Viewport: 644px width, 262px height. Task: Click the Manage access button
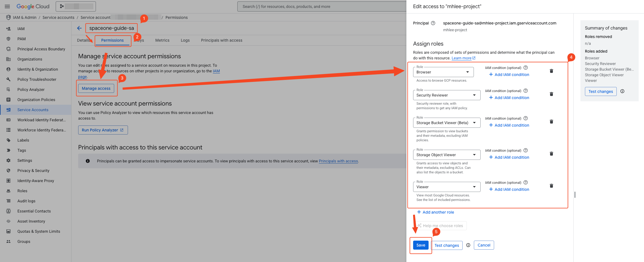point(96,88)
